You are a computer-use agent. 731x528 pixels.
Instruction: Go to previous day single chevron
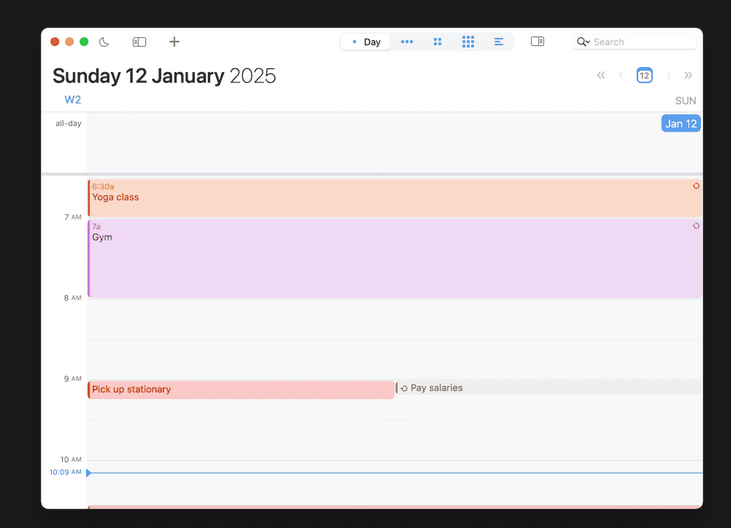(621, 75)
